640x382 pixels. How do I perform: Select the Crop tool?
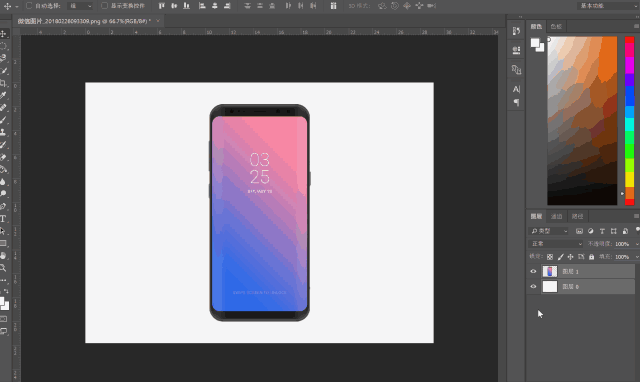point(3,83)
